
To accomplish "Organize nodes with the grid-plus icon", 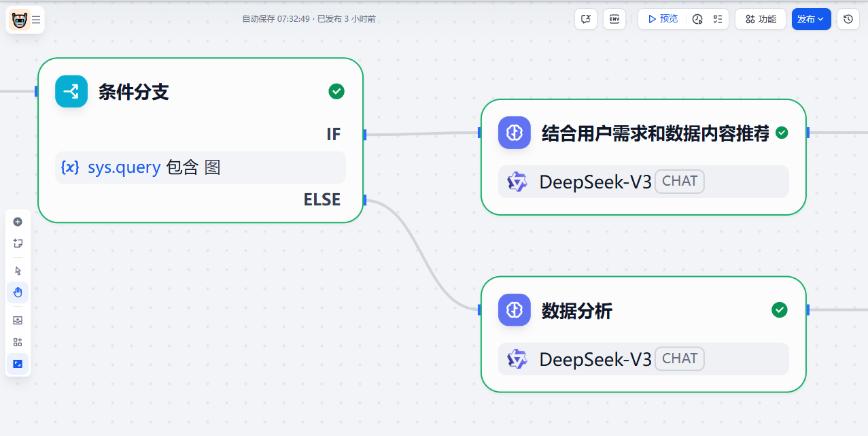I will (18, 342).
